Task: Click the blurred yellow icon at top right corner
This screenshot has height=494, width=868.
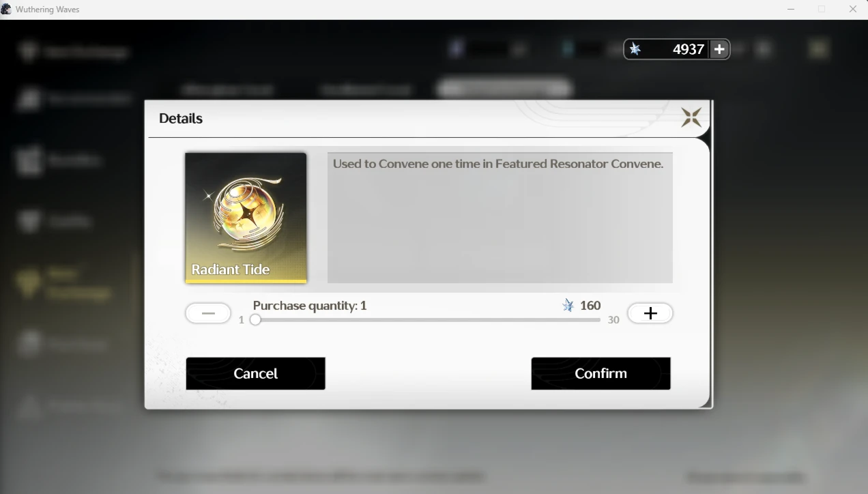Action: pyautogui.click(x=818, y=49)
